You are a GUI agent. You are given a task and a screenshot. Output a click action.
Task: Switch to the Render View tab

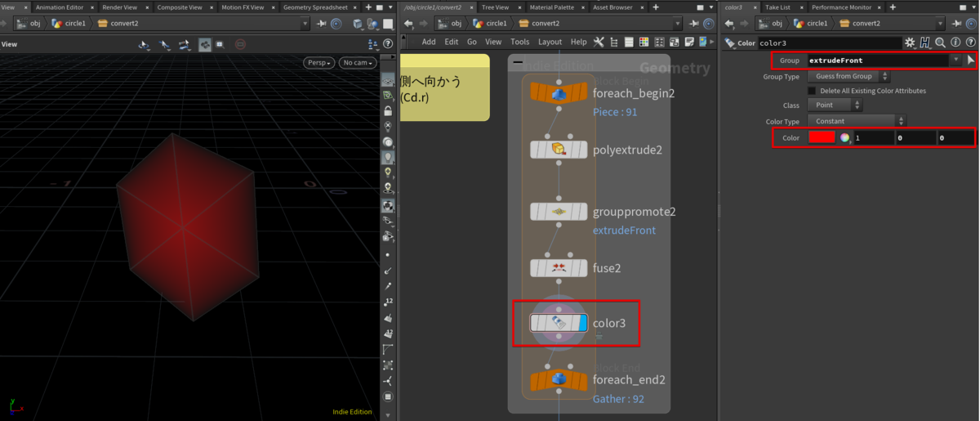pyautogui.click(x=119, y=7)
